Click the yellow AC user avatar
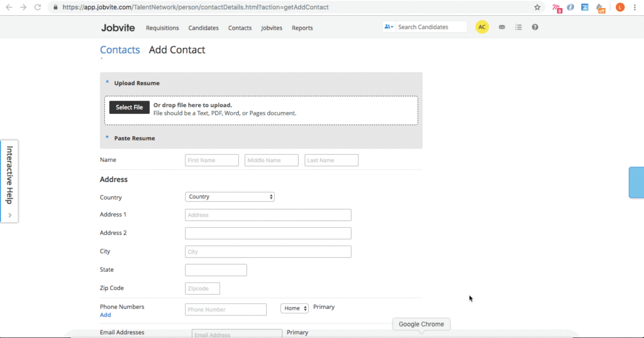Viewport: 644px width, 338px height. click(x=482, y=27)
